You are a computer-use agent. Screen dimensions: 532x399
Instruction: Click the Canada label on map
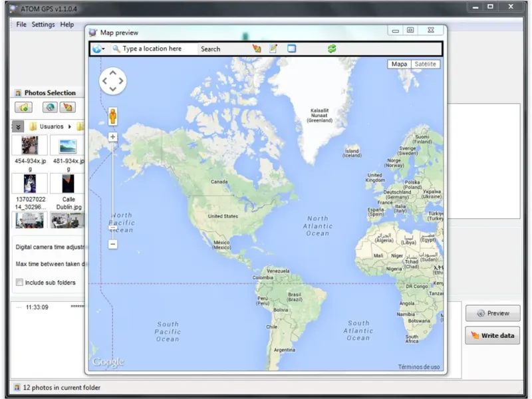(x=219, y=182)
